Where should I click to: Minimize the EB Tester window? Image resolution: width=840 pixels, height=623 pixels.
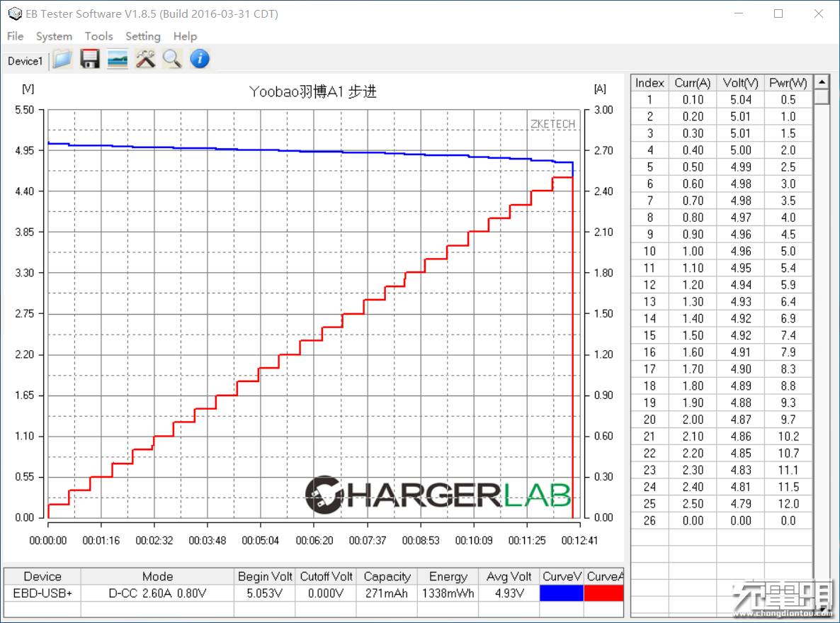pyautogui.click(x=739, y=14)
